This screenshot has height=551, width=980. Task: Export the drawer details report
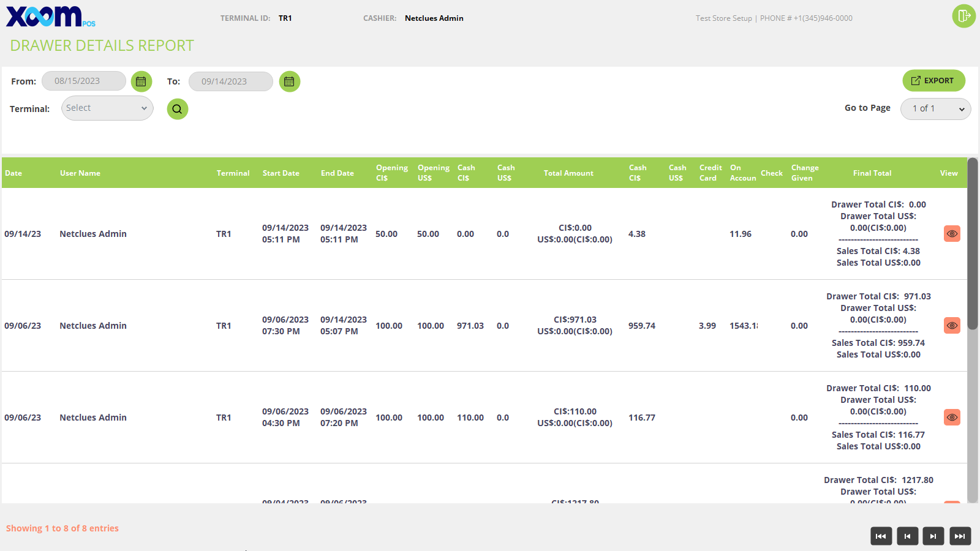tap(933, 81)
